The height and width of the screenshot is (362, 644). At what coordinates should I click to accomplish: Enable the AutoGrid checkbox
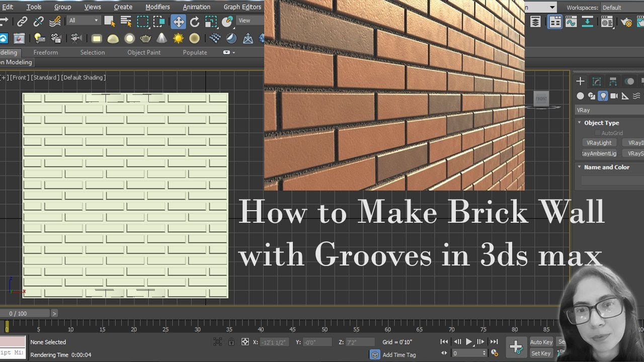tap(598, 133)
